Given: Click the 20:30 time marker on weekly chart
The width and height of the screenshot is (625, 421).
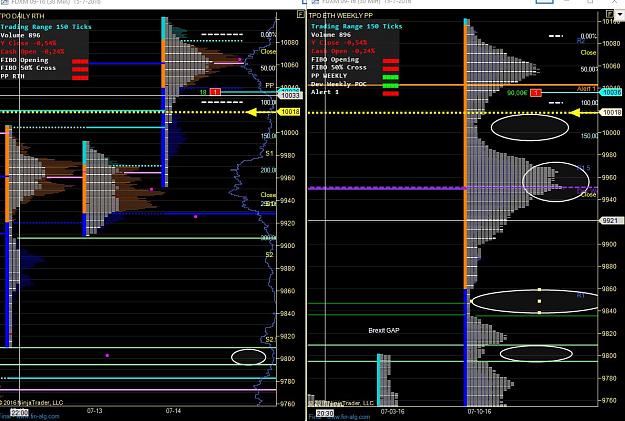Looking at the screenshot, I should (x=325, y=414).
